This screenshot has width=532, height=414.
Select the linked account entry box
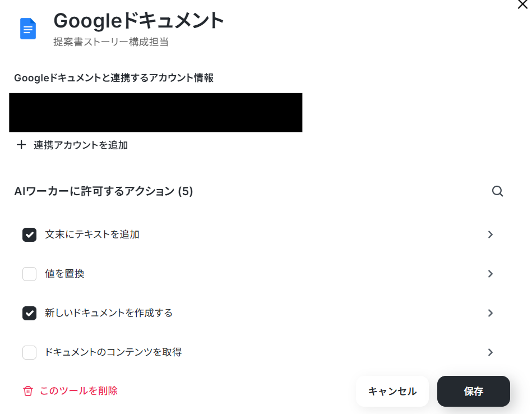156,112
